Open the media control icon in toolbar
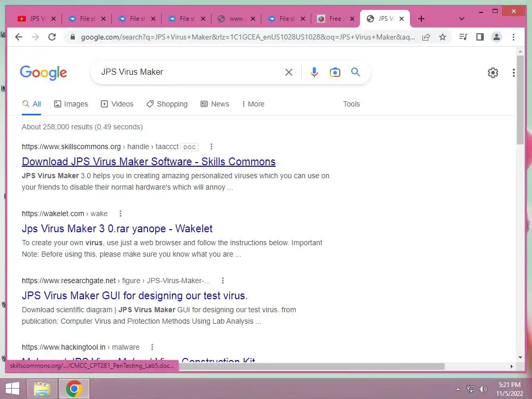532x399 pixels. [463, 37]
